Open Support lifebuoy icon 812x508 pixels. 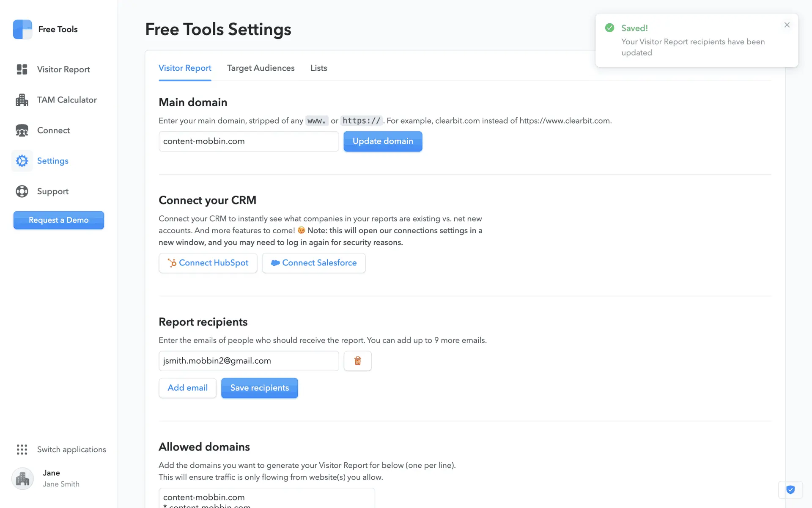(22, 191)
